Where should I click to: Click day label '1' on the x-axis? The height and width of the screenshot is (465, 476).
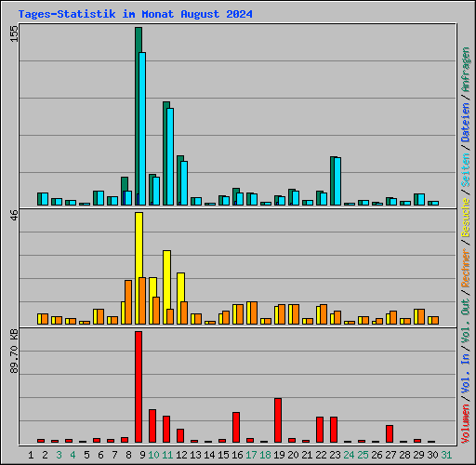(31, 455)
